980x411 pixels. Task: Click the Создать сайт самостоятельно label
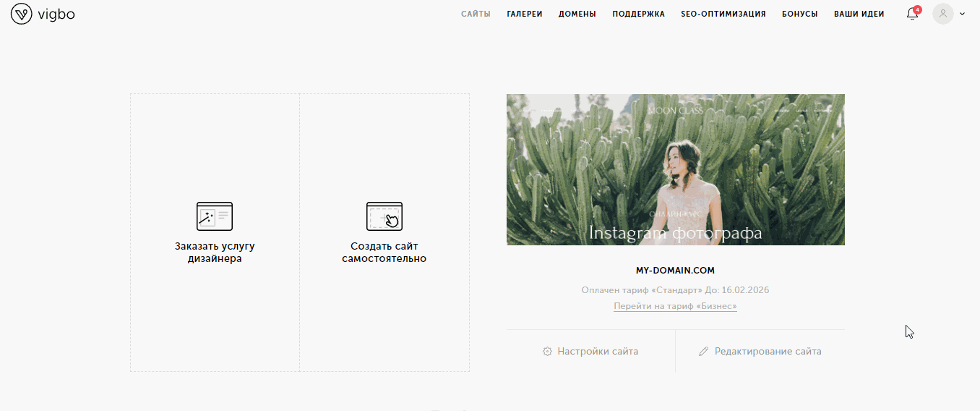[x=384, y=253]
